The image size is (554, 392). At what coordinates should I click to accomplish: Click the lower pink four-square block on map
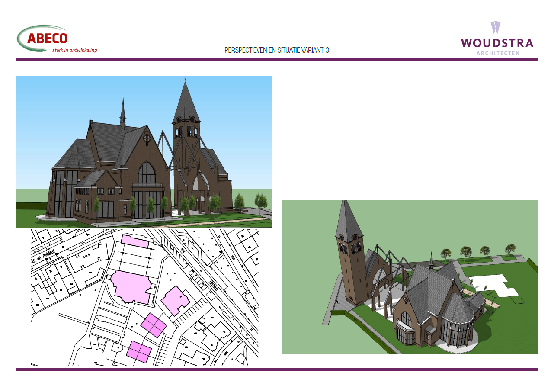(139, 351)
